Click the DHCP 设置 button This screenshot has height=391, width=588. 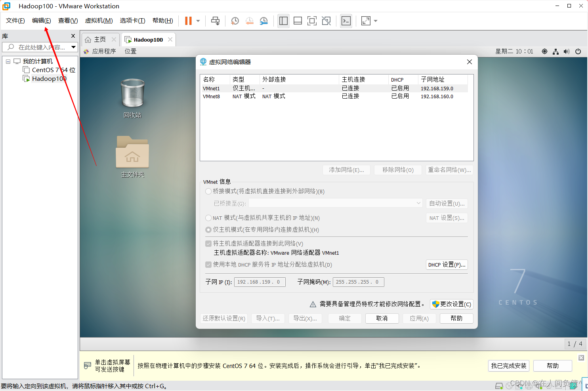pyautogui.click(x=447, y=264)
